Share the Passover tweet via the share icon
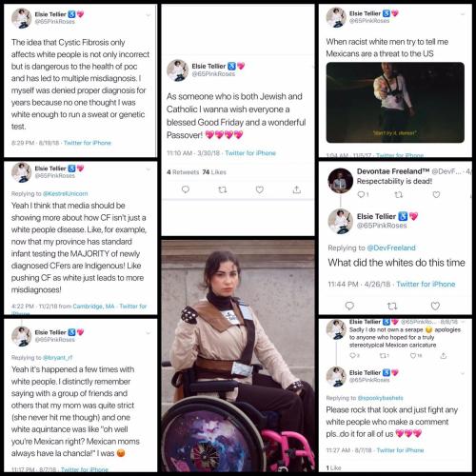Image resolution: width=476 pixels, height=476 pixels. [297, 189]
